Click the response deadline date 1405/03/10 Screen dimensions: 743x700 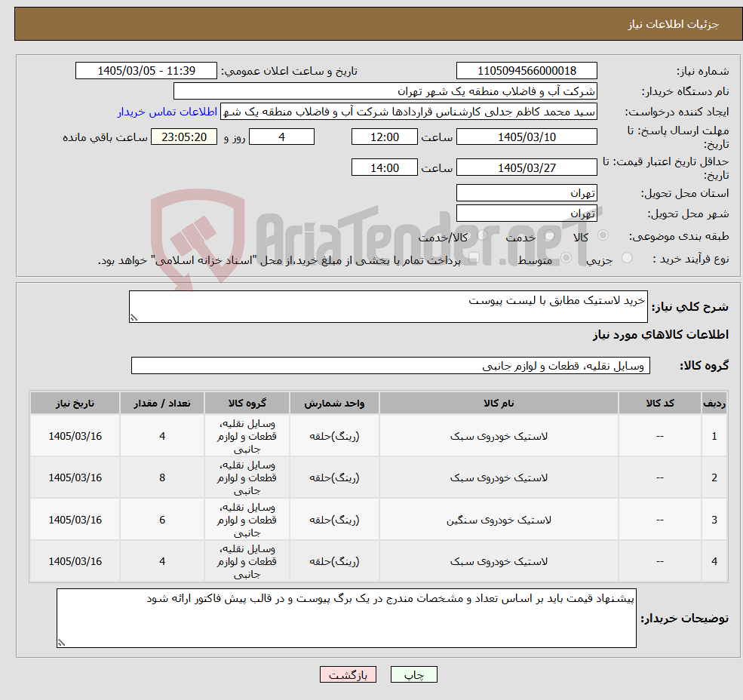pos(527,137)
